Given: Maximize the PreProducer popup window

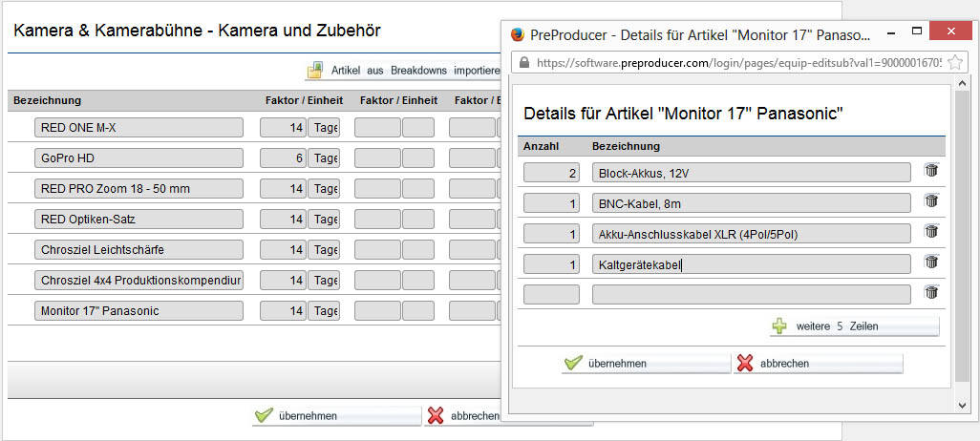Looking at the screenshot, I should (x=917, y=31).
